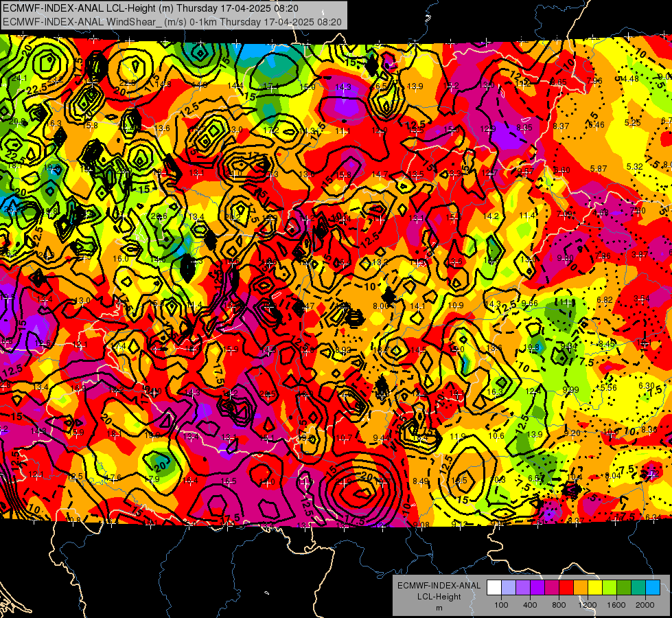
Task: Click the sky blue legend swatch
Action: (x=653, y=588)
